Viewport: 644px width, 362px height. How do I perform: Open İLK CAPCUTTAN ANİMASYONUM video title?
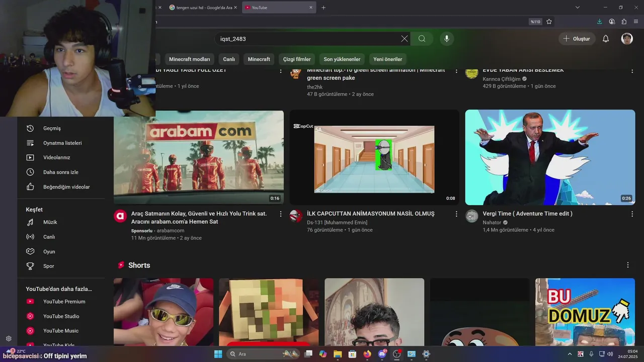click(x=371, y=214)
